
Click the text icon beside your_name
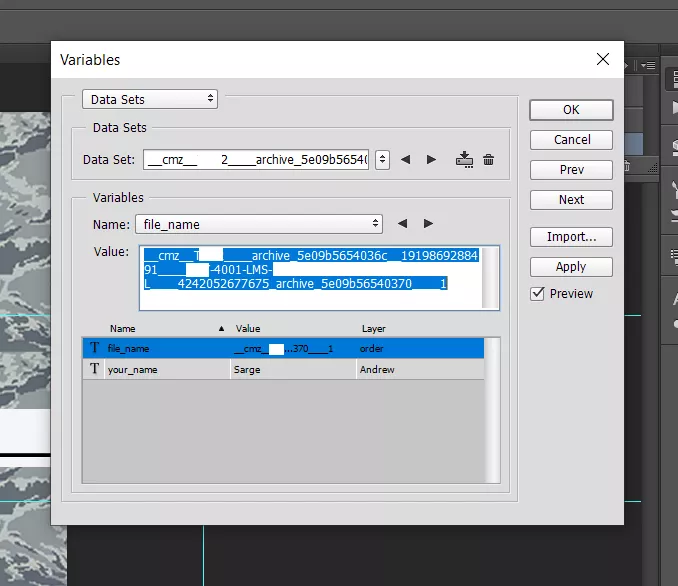tap(95, 369)
